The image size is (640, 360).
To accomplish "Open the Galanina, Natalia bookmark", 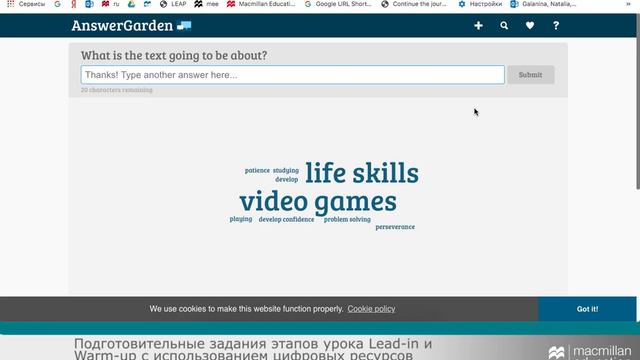I will click(543, 4).
